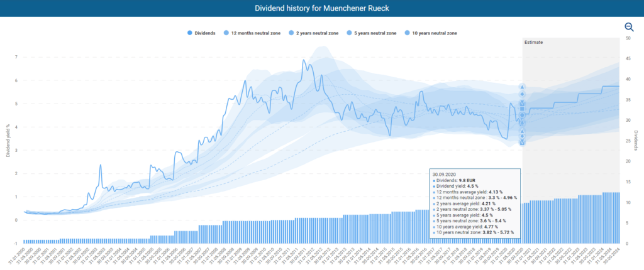Image resolution: width=644 pixels, height=270 pixels.
Task: Click the zoom-out magnifier icon
Action: point(629,27)
